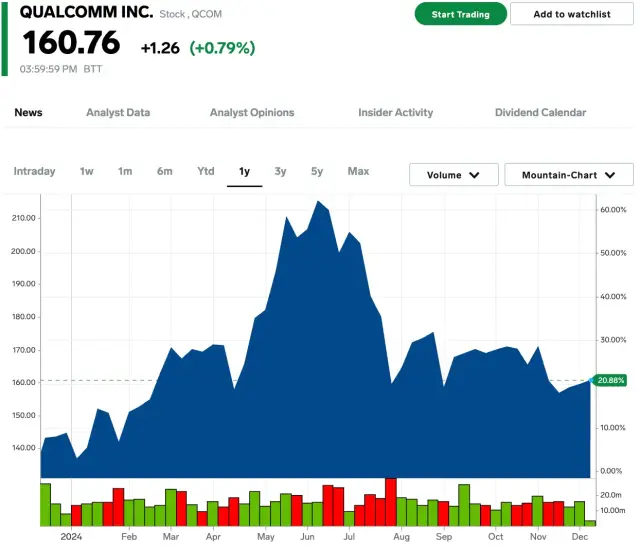Select the Intraday time range
640x549 pixels.
[34, 172]
